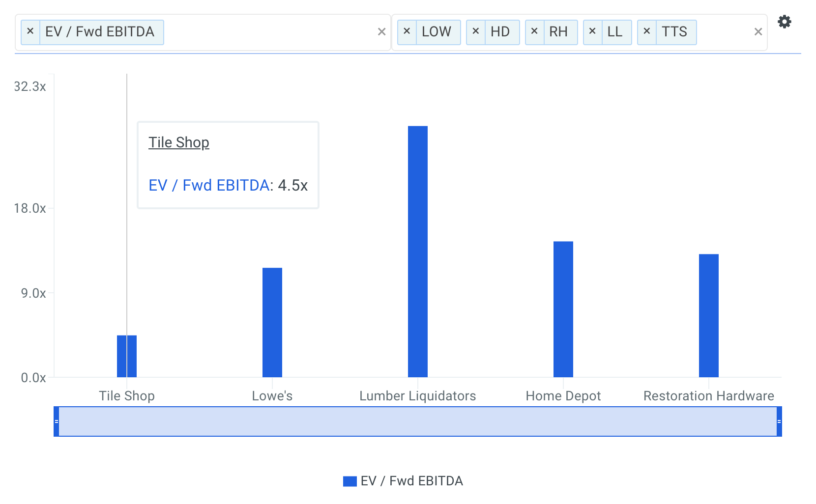
Task: Click the RH ticker label
Action: click(558, 32)
